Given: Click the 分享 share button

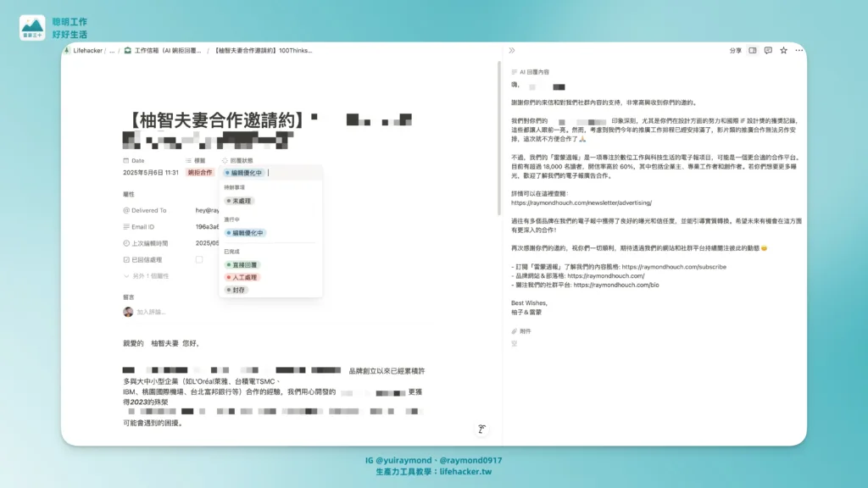Looking at the screenshot, I should (736, 51).
